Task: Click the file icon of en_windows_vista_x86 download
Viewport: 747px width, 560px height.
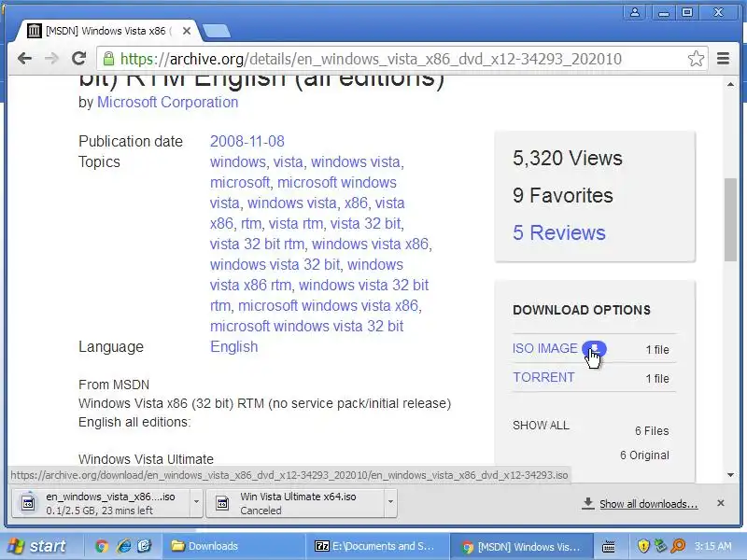Action: tap(28, 502)
